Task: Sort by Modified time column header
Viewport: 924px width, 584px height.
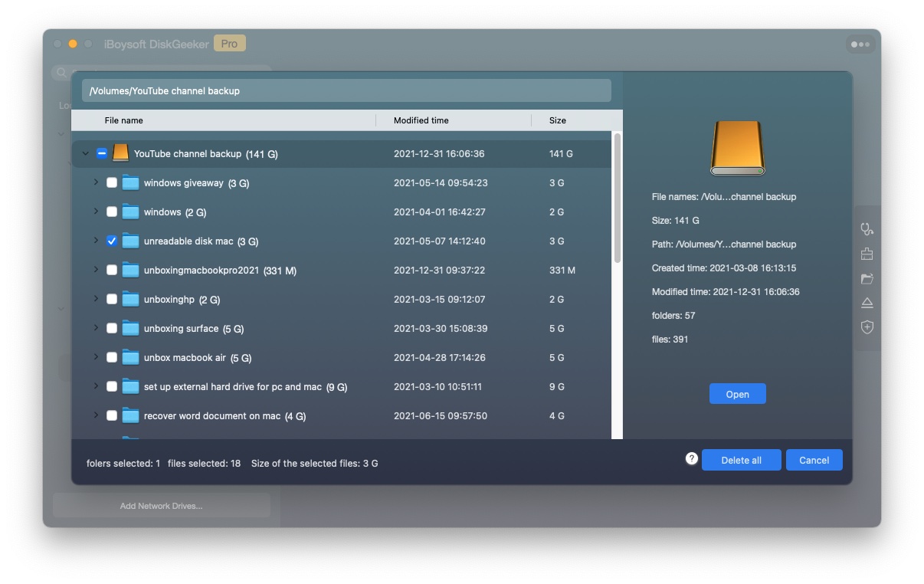Action: [421, 120]
